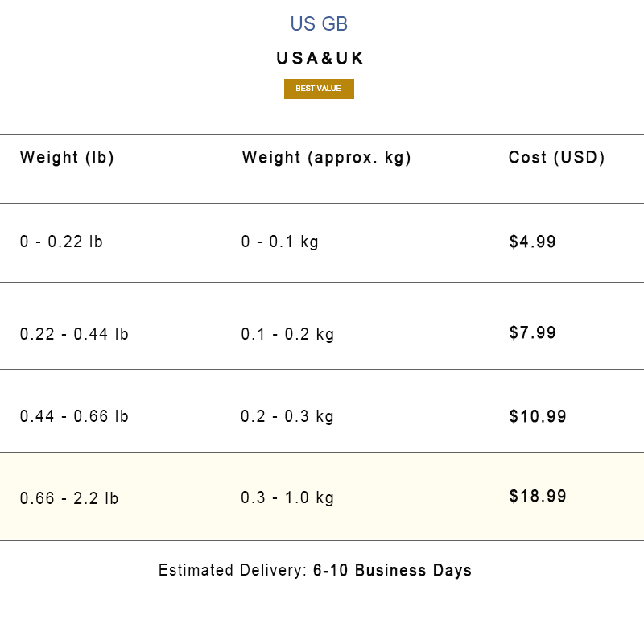Click the 0.66 - 2.2 lb cell
Viewport: 644px width, 644px height.
coord(69,498)
